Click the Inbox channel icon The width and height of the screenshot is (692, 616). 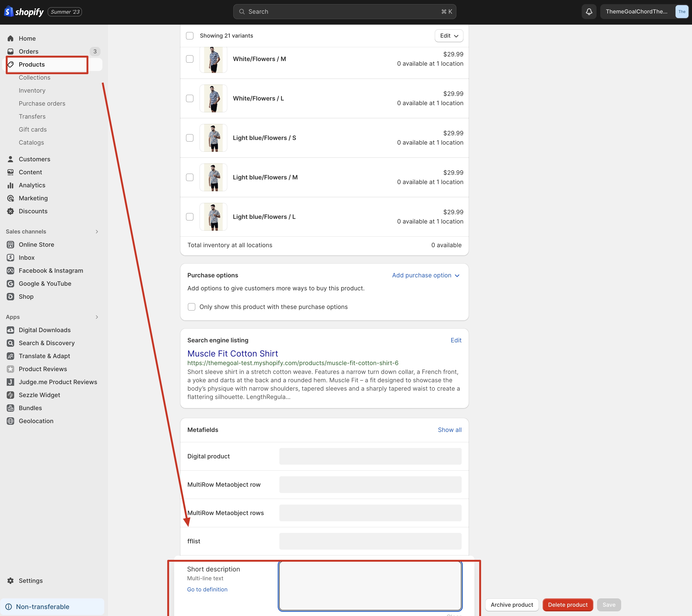(10, 258)
